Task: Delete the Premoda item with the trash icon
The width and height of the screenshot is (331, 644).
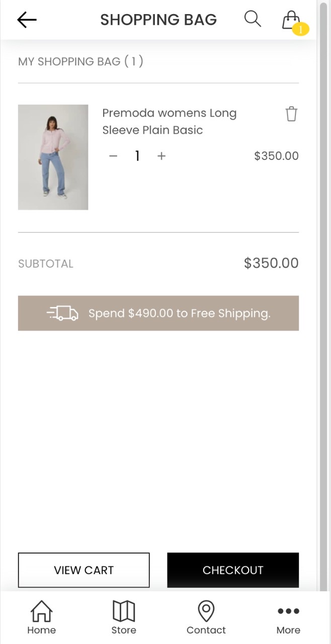Action: pyautogui.click(x=291, y=114)
